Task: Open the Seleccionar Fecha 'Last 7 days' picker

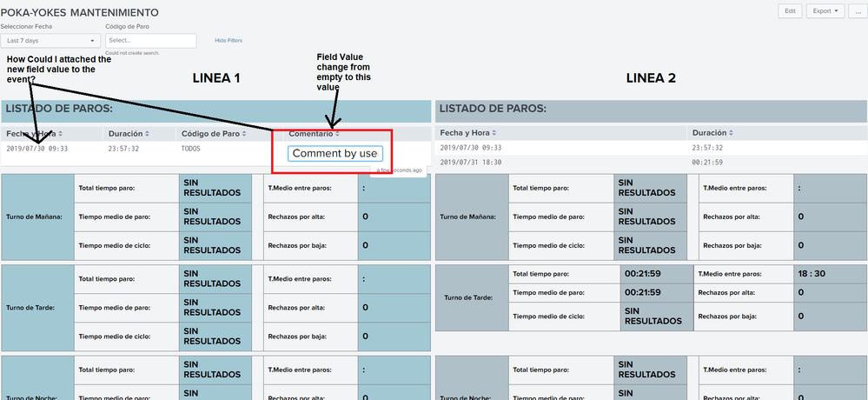Action: 50,41
